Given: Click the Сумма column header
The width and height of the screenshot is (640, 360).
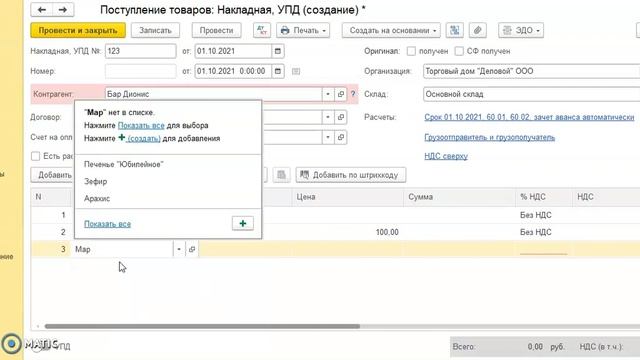Looking at the screenshot, I should [x=460, y=197].
